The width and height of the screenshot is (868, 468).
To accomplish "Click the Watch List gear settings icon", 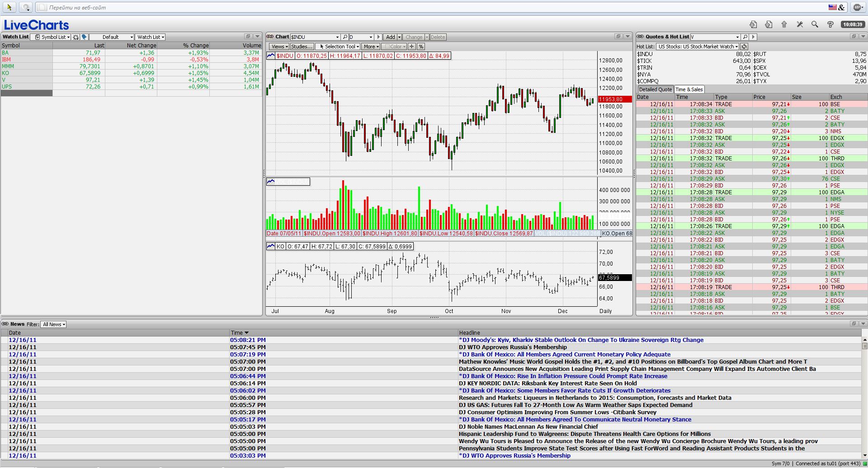I will 76,37.
